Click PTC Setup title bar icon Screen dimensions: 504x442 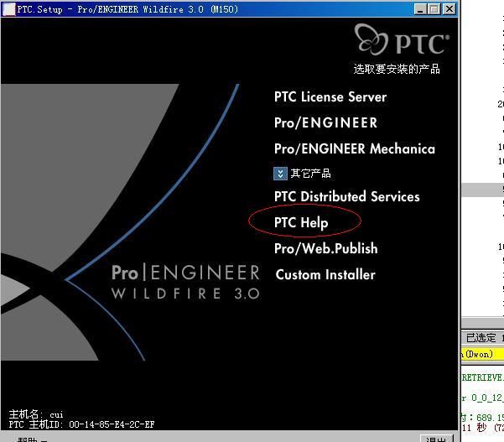(8, 9)
